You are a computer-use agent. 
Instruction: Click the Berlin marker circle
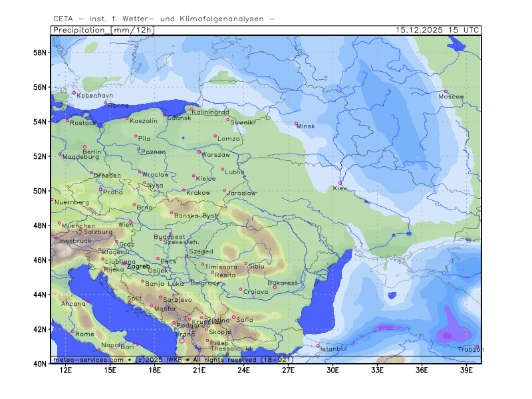click(84, 146)
